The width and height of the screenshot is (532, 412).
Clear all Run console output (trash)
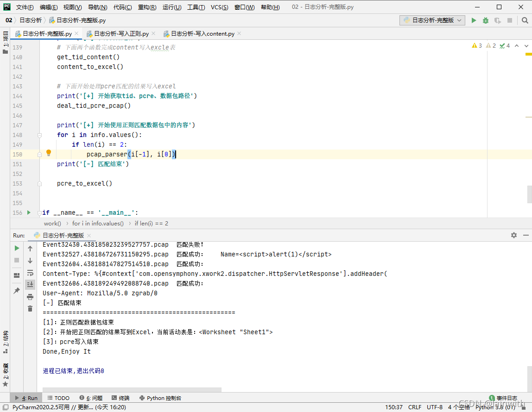(x=30, y=309)
